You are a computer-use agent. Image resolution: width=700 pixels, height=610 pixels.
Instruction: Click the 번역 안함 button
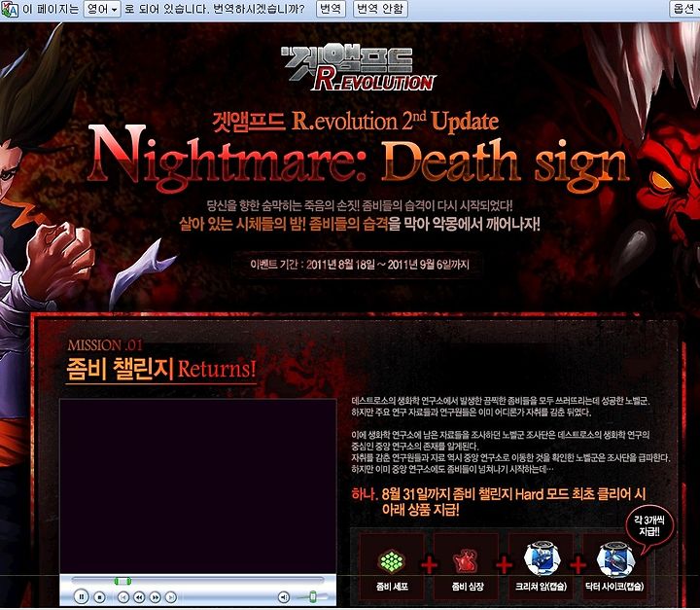click(x=380, y=9)
